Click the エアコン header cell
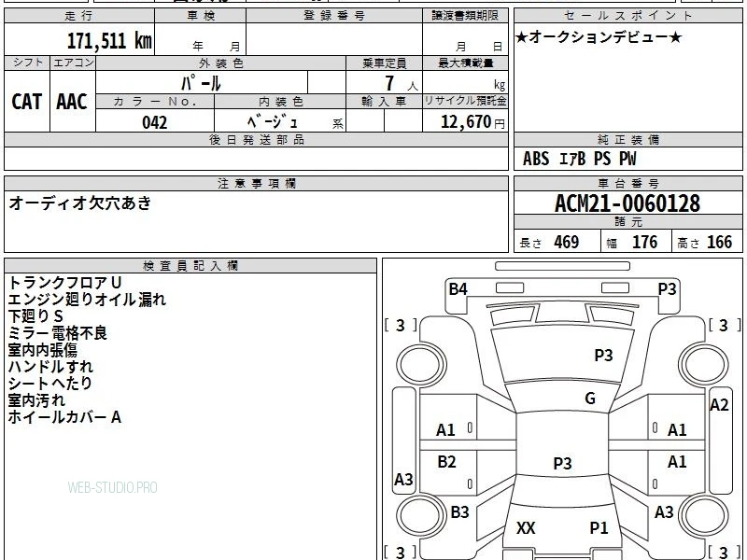Image resolution: width=747 pixels, height=560 pixels. (73, 63)
